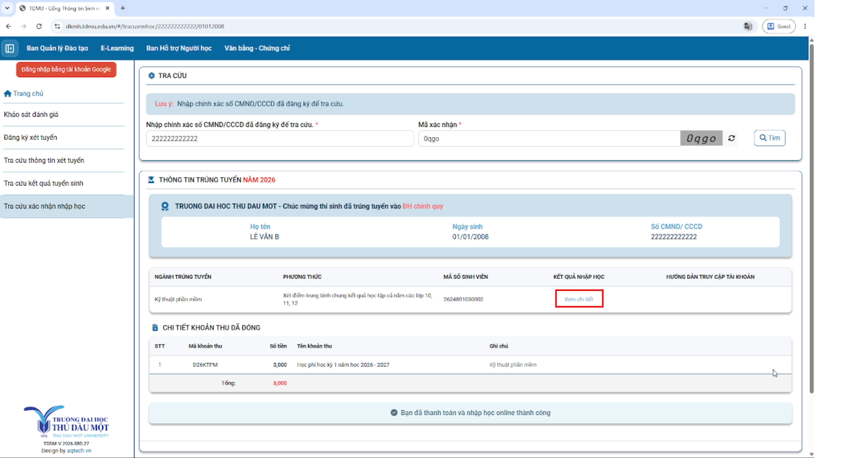868x458 pixels.
Task: Click the CHI TIẾT KHOẢN THU document icon
Action: point(155,328)
